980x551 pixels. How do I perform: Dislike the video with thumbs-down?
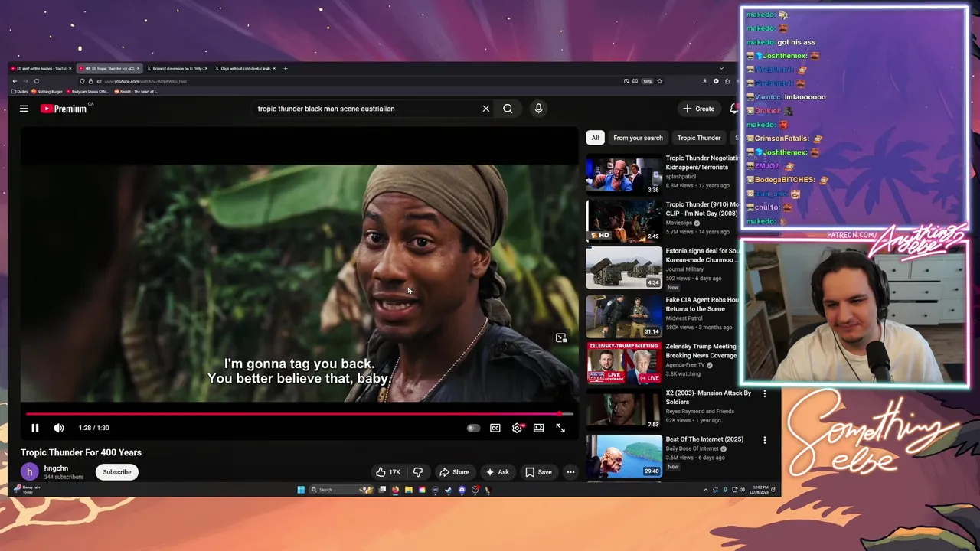[x=418, y=472]
